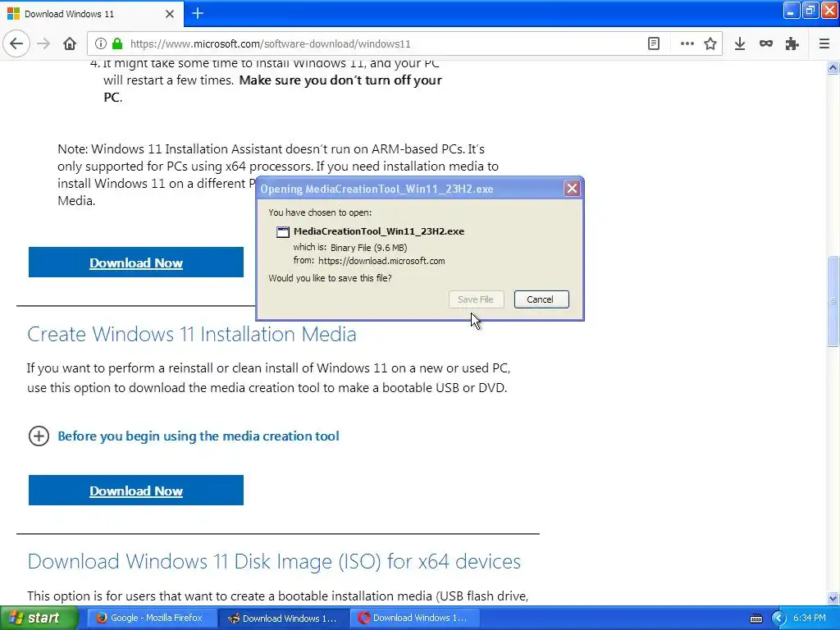The width and height of the screenshot is (840, 630).
Task: Open the Windows Start button
Action: point(39,619)
